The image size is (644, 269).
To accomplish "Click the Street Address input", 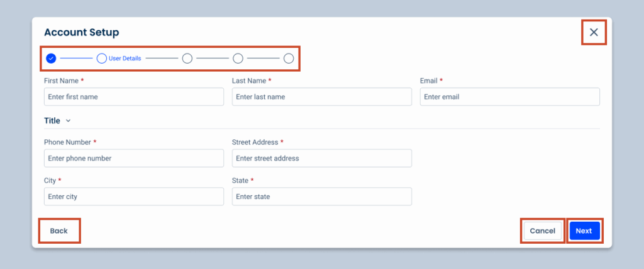I will 321,158.
